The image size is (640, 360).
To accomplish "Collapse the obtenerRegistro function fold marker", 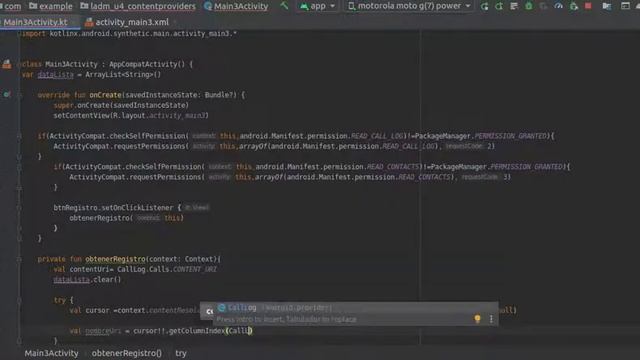I will pyautogui.click(x=19, y=259).
